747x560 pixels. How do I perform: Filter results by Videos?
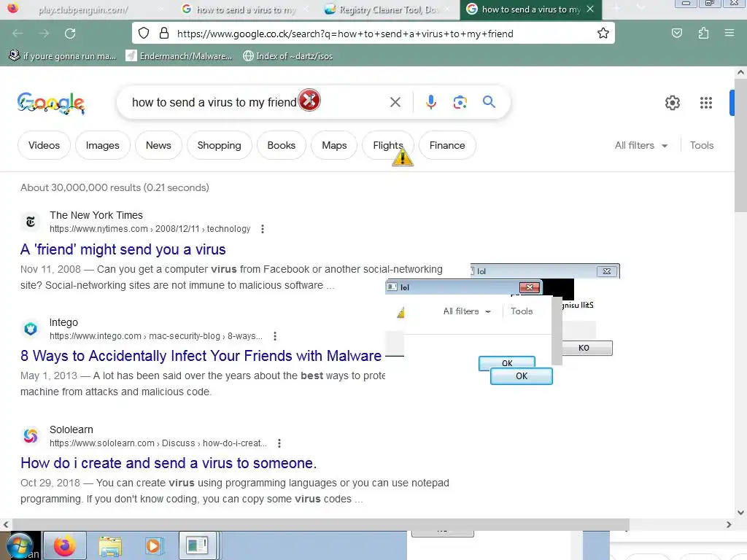[44, 145]
